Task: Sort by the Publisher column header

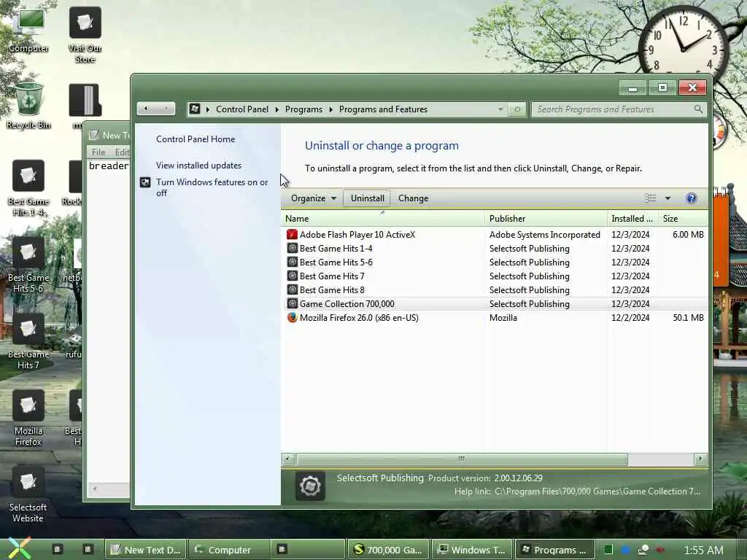Action: click(x=546, y=218)
